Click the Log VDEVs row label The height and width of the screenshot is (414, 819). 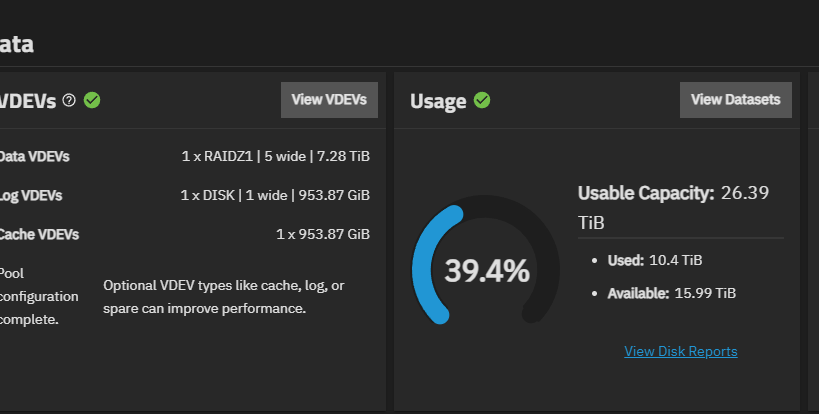pos(32,196)
